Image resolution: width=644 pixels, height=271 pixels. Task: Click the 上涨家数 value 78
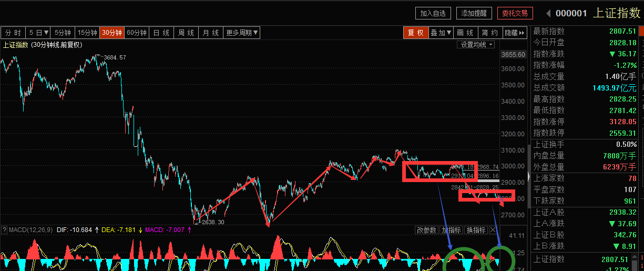click(632, 178)
